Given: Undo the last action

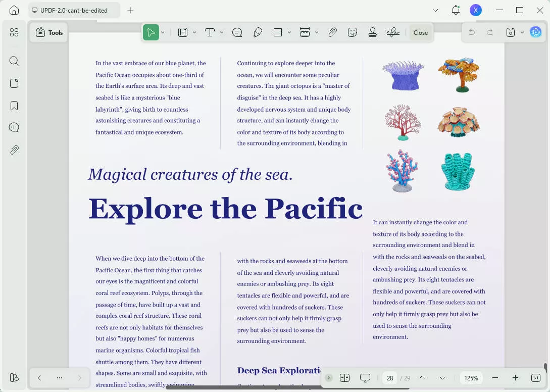Looking at the screenshot, I should point(472,33).
